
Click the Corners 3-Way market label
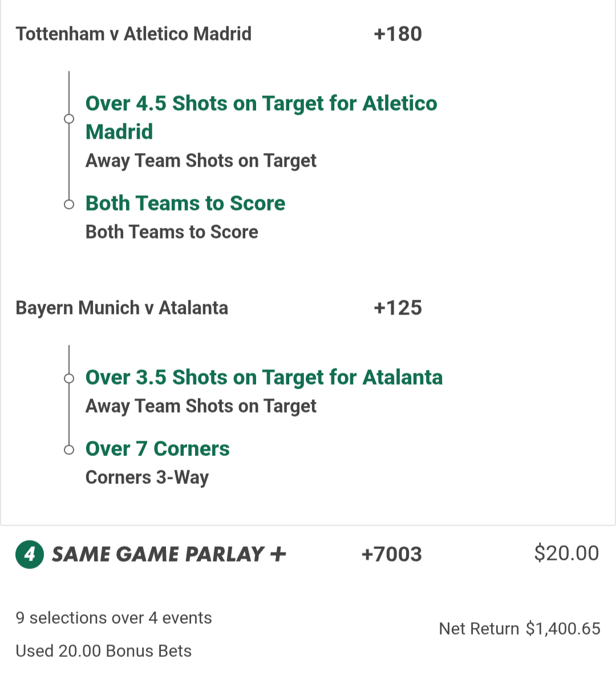147,477
